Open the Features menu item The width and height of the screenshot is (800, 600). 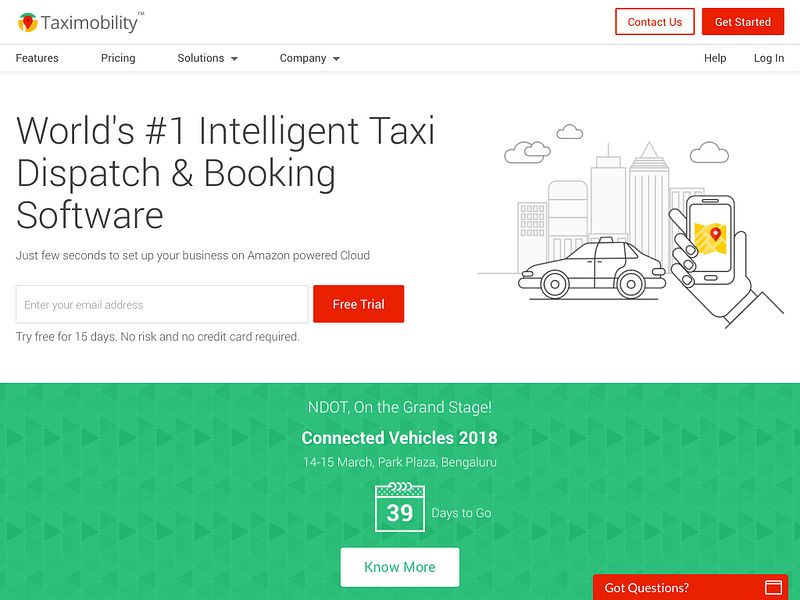37,58
